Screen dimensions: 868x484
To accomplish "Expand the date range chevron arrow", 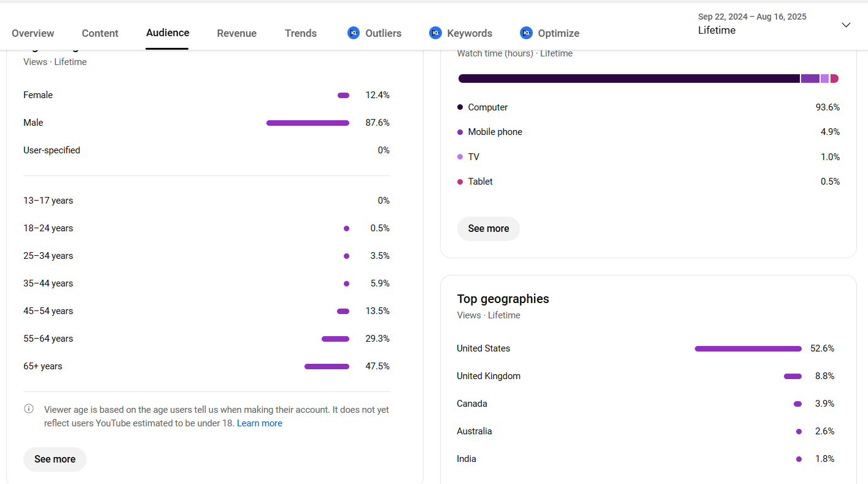I will [x=846, y=25].
